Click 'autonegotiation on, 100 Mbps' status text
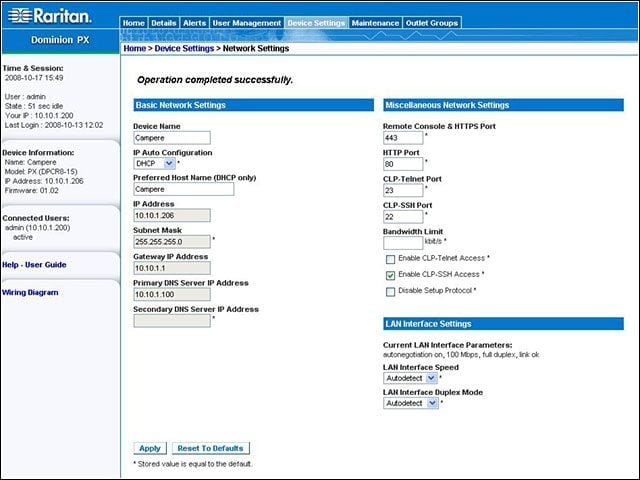The width and height of the screenshot is (640, 480). click(x=461, y=355)
